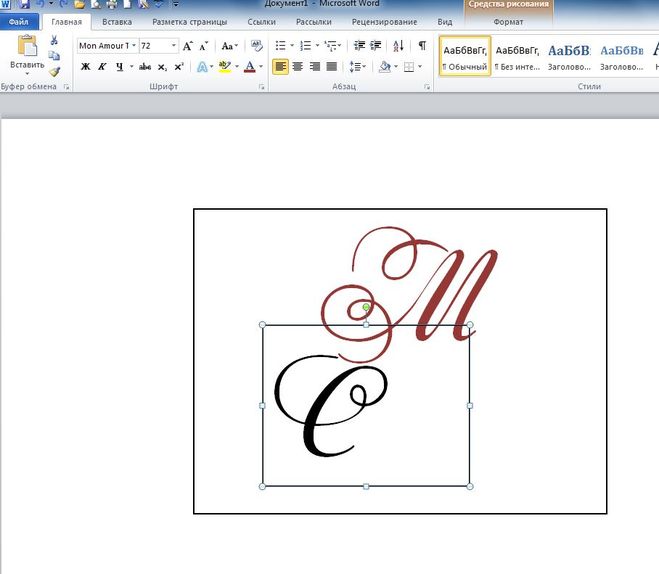Switch to the Вставка tab

pyautogui.click(x=117, y=21)
